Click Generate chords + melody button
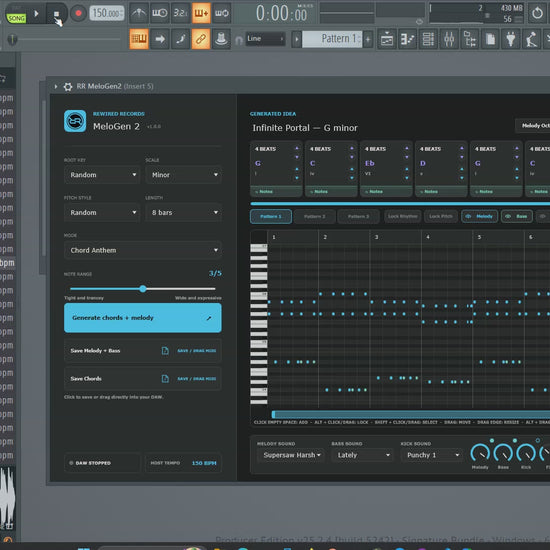 [143, 318]
